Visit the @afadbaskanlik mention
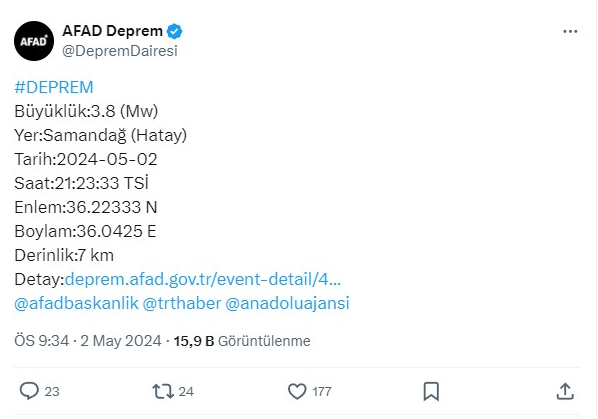The width and height of the screenshot is (598, 419). [76, 303]
